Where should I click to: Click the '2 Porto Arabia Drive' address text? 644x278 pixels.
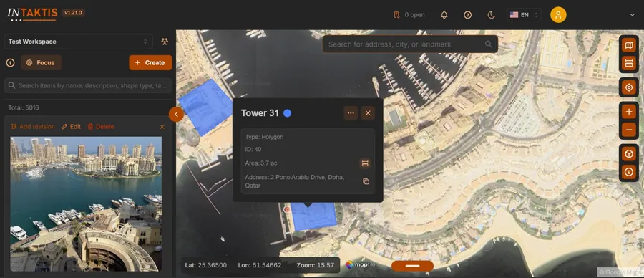[x=295, y=181]
